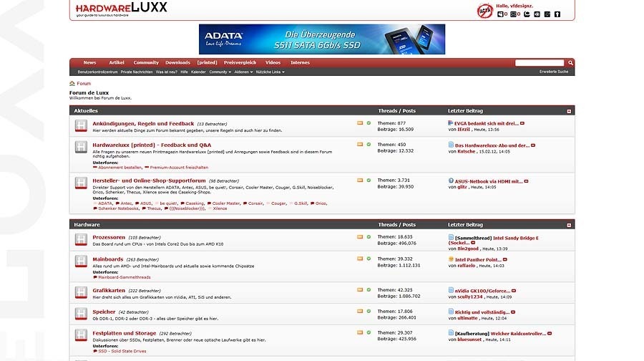Open the Cooler Master subforum link
644x361 pixels.
(x=226, y=203)
